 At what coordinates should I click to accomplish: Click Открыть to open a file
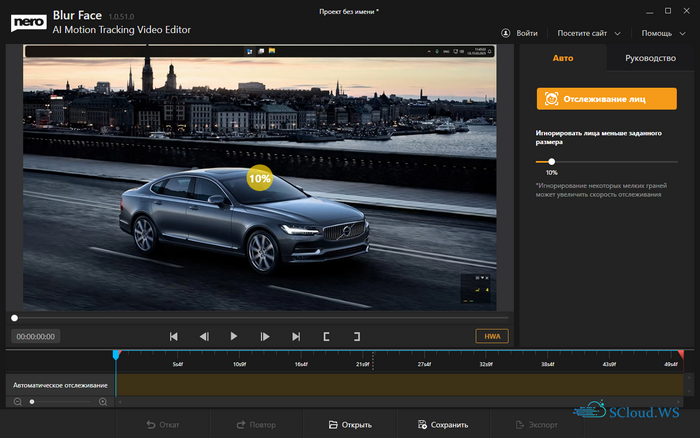tap(350, 425)
